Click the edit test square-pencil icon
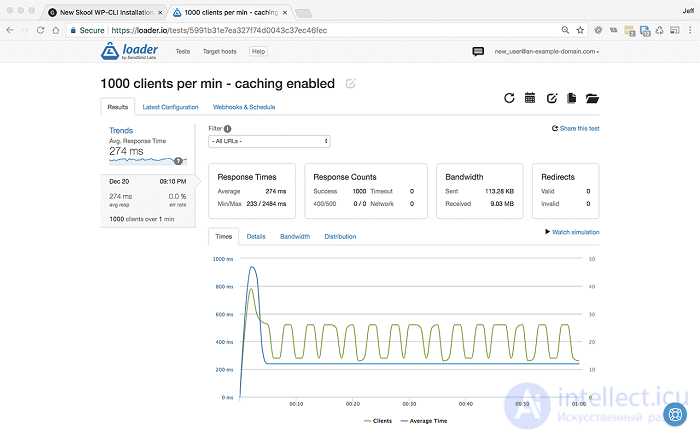 point(552,98)
